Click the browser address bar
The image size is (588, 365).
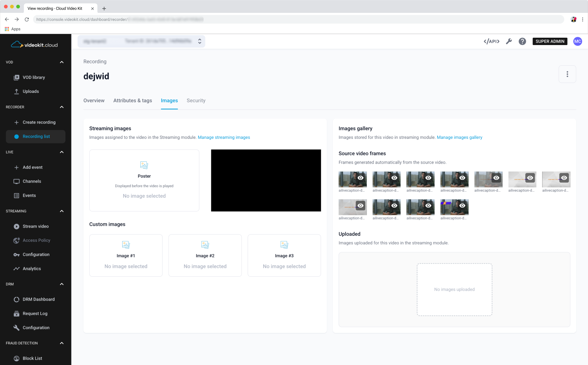point(299,19)
